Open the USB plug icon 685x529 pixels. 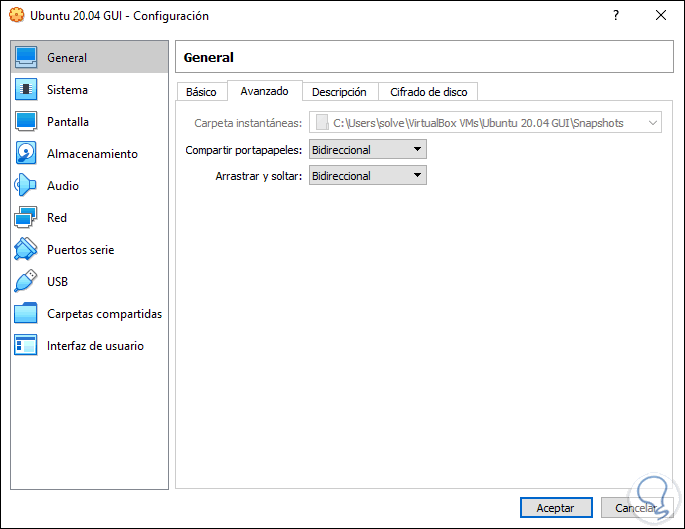(27, 282)
